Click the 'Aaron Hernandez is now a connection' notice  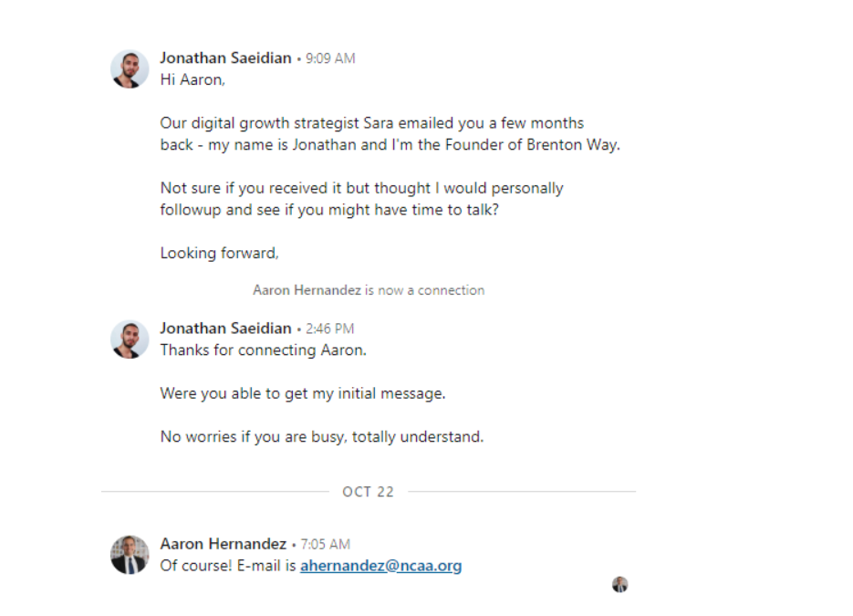(x=369, y=290)
